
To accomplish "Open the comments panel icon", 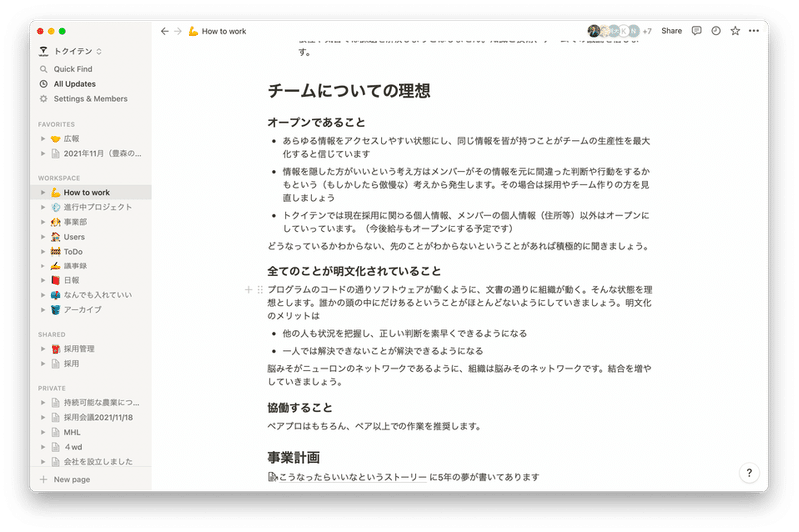I will [x=696, y=31].
